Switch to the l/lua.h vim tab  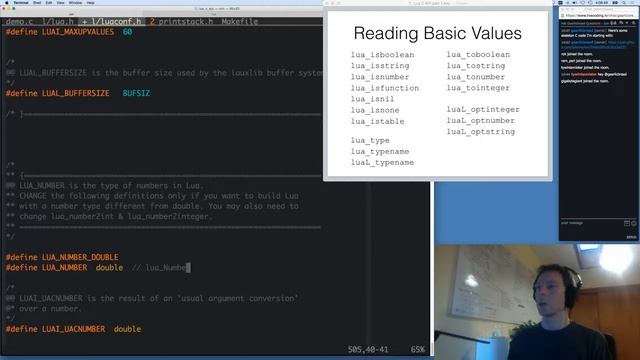tap(58, 21)
